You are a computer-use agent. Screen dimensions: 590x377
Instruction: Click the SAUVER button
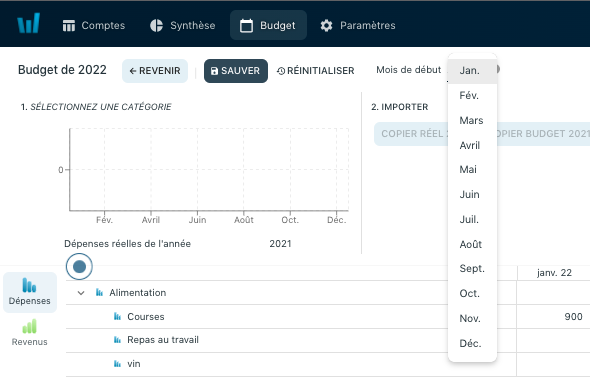coord(236,71)
